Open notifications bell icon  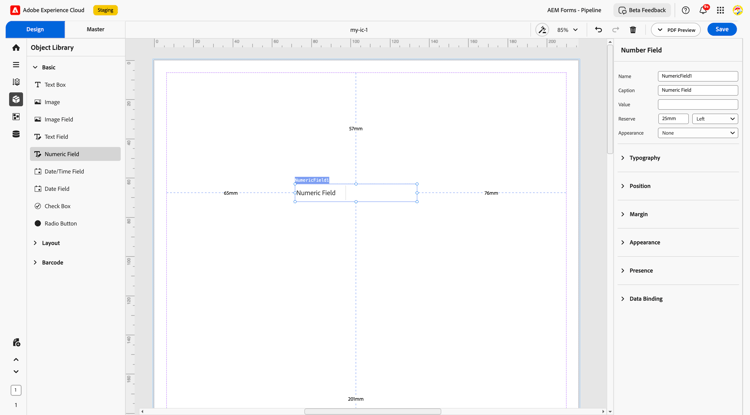coord(703,10)
